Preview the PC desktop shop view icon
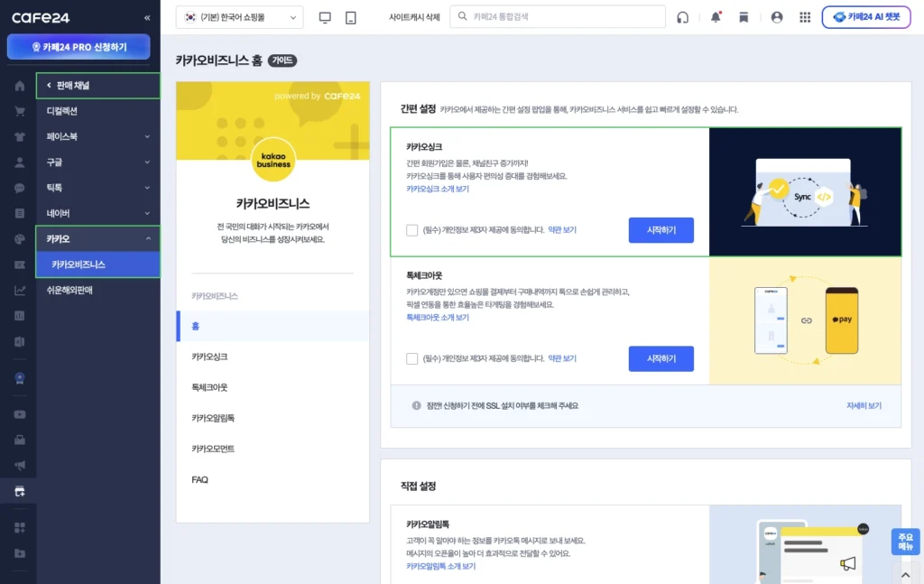924x584 pixels. point(325,17)
